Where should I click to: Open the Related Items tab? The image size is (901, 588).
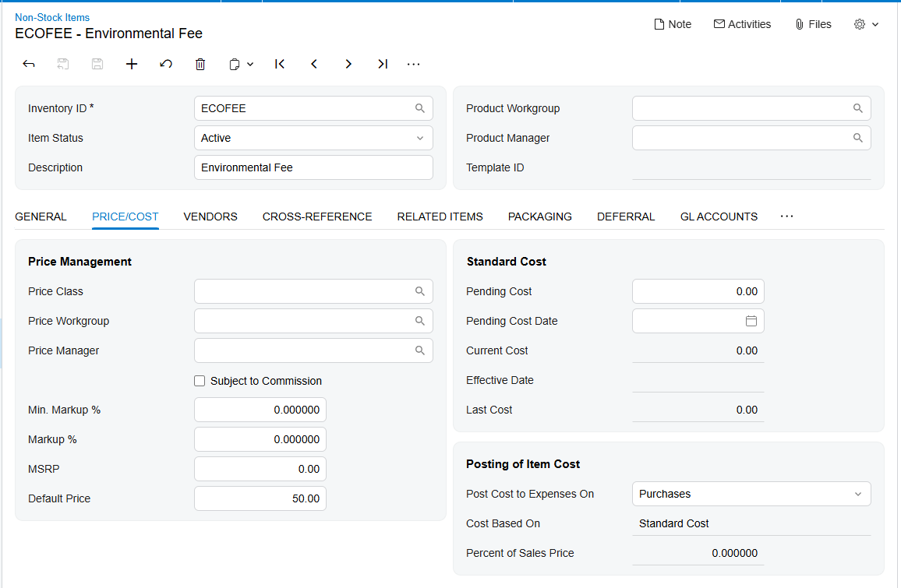(x=440, y=217)
